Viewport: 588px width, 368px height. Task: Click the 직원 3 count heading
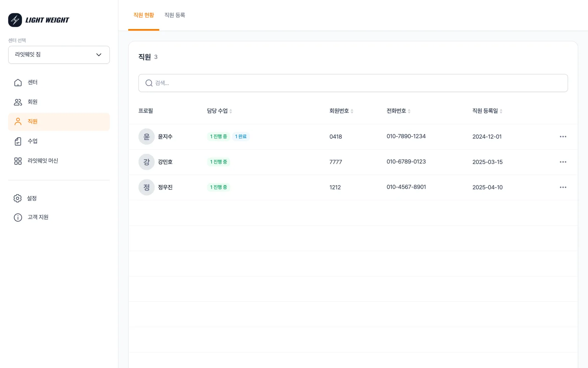[x=148, y=57]
